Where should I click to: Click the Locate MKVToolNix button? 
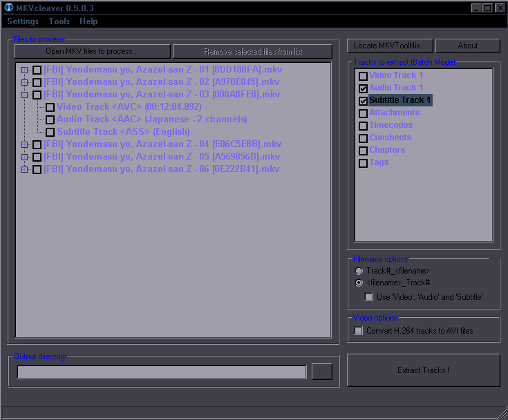[x=390, y=46]
